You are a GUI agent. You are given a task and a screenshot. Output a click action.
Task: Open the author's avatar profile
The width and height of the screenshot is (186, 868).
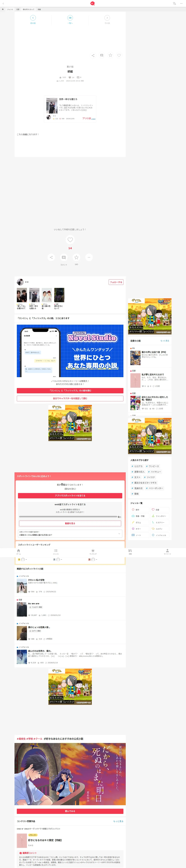[20, 282]
